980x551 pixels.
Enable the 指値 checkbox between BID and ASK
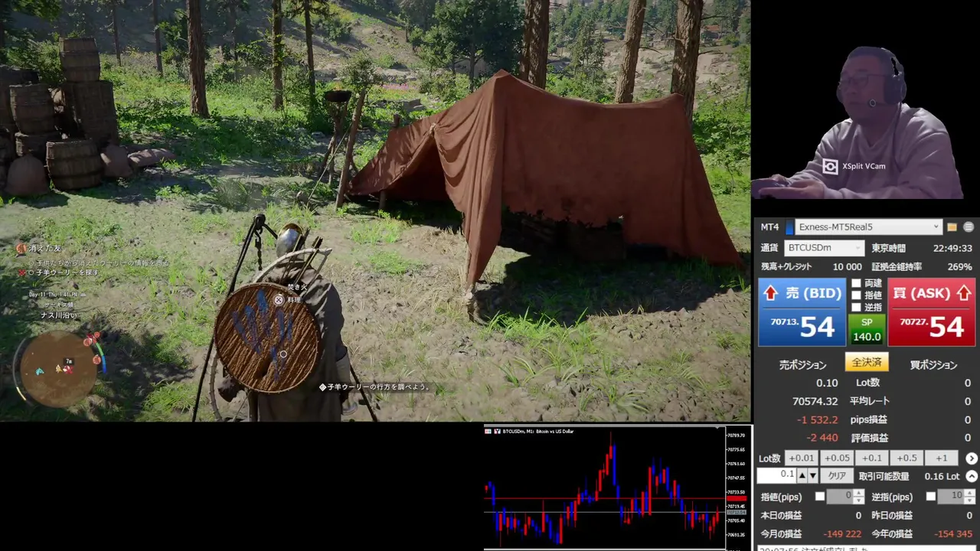point(857,295)
